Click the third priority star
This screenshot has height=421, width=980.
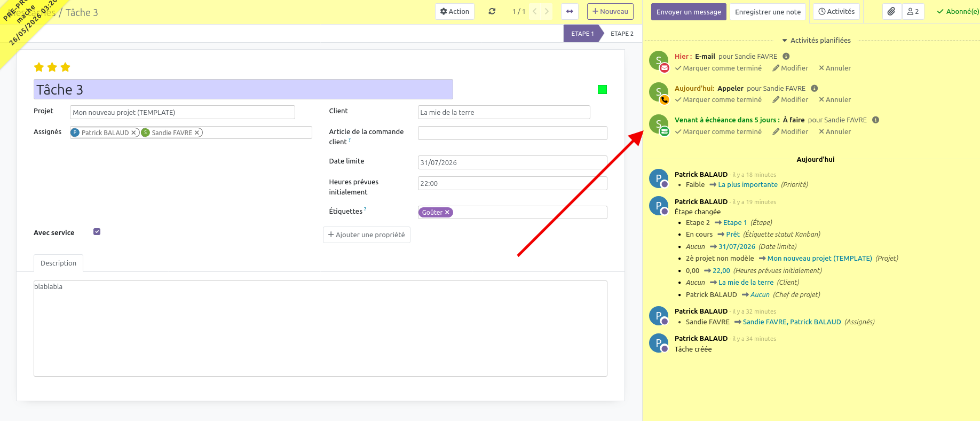[x=66, y=67]
